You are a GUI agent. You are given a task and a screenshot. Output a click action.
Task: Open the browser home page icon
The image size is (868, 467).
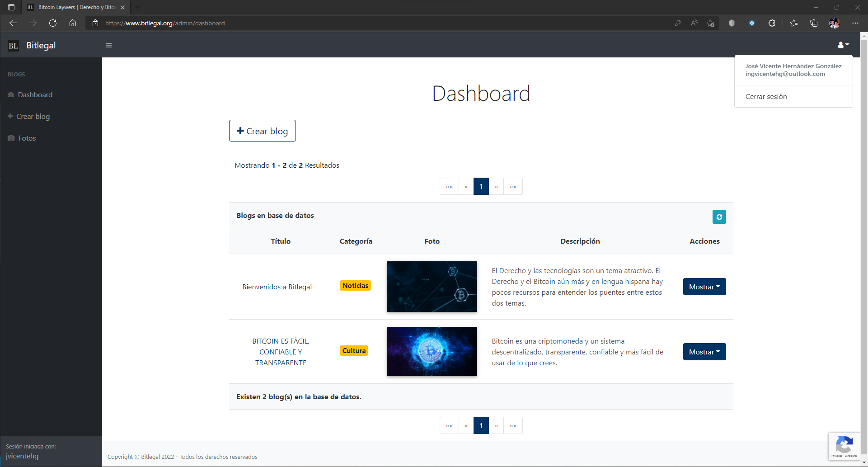pyautogui.click(x=73, y=23)
